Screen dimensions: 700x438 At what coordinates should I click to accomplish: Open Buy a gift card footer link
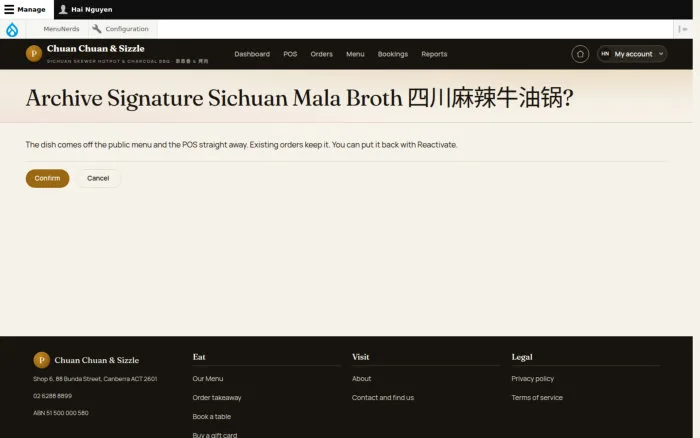[215, 435]
